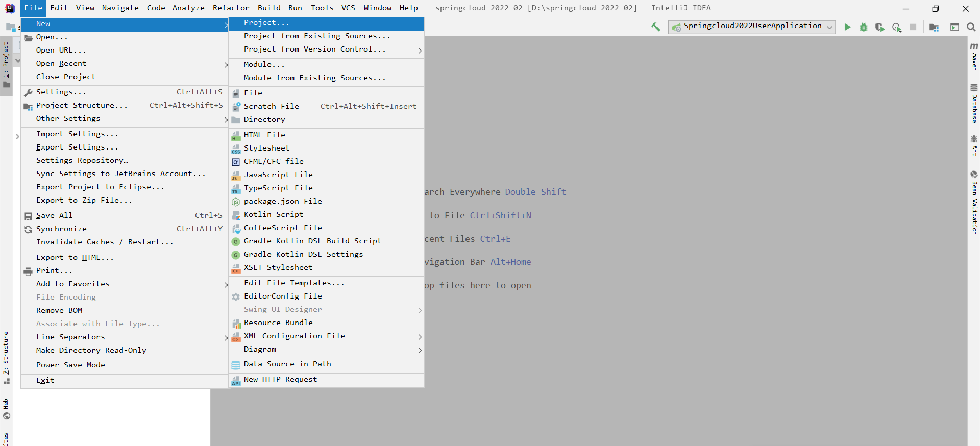Create a new XSLT Stylesheet

click(327, 267)
